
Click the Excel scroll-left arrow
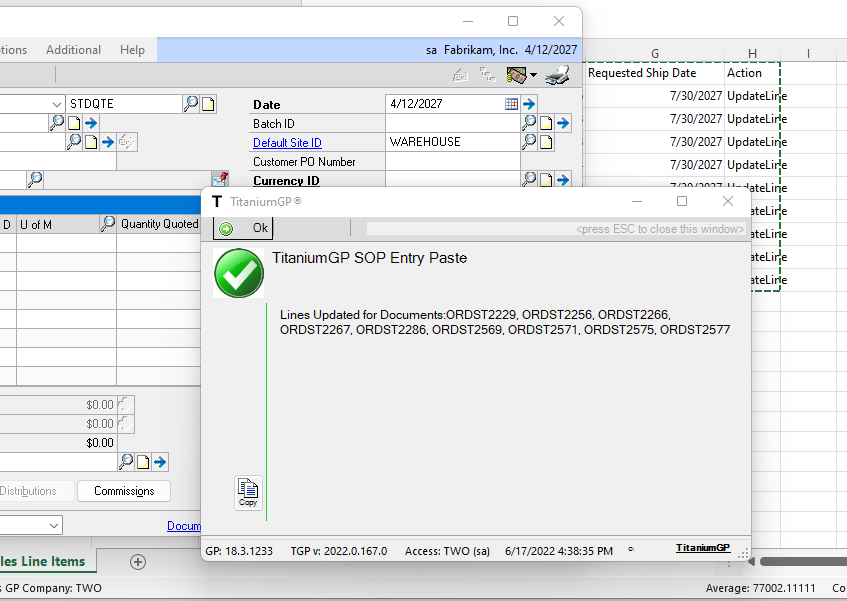tap(751, 562)
